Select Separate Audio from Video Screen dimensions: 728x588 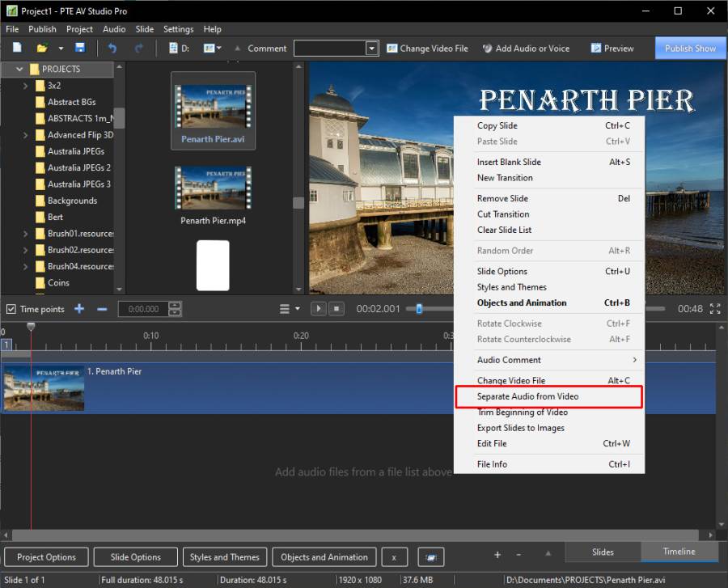pyautogui.click(x=527, y=396)
